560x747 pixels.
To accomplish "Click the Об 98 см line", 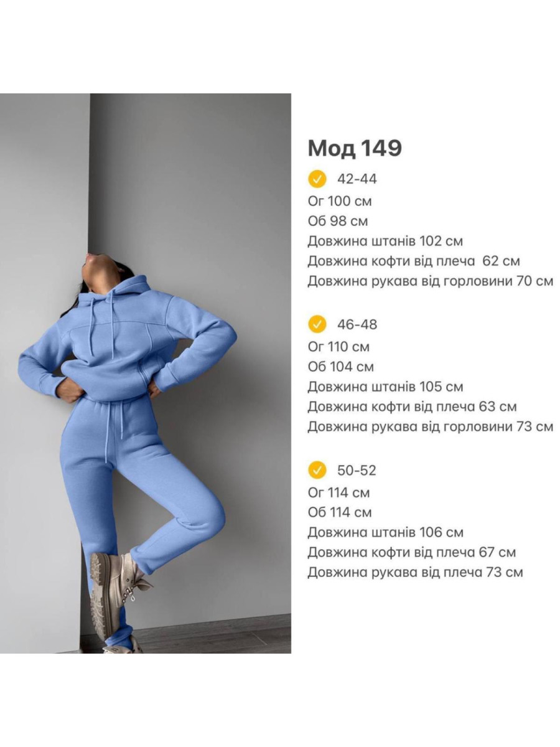I will [x=338, y=222].
